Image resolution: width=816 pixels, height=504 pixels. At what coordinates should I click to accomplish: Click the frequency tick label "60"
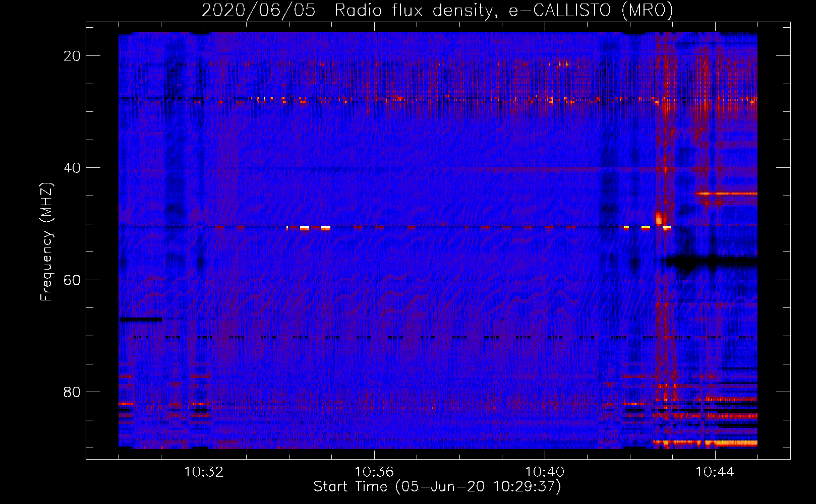tap(73, 280)
